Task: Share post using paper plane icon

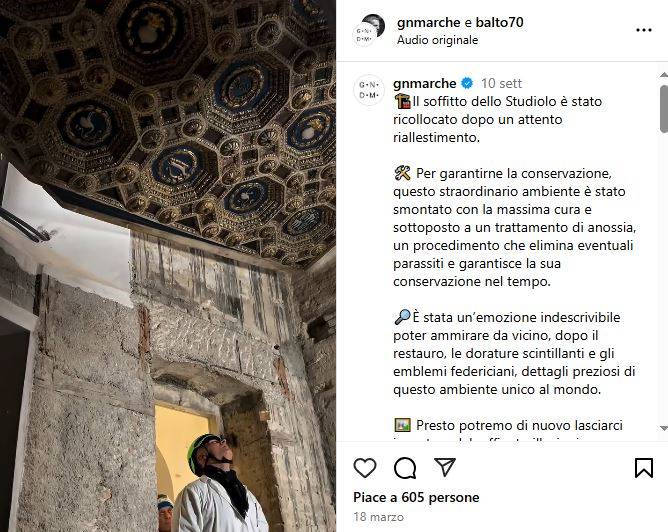Action: (x=445, y=467)
